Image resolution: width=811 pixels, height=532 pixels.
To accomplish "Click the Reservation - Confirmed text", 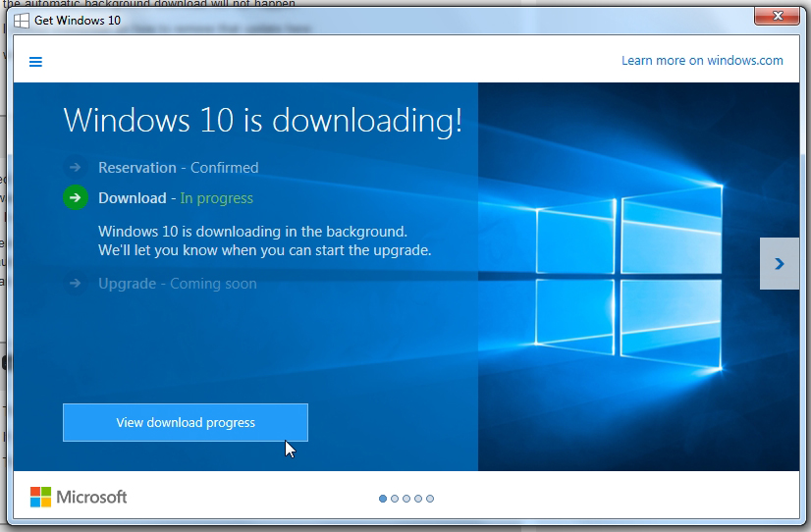I will tap(179, 168).
